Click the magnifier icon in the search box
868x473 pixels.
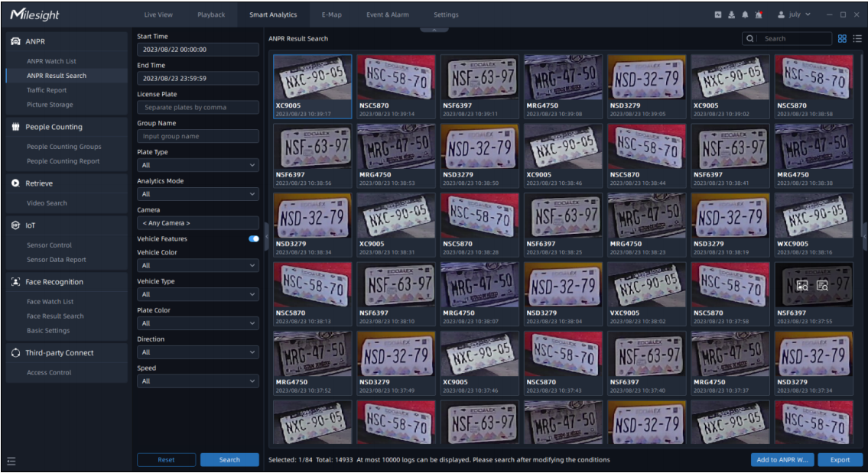(750, 39)
